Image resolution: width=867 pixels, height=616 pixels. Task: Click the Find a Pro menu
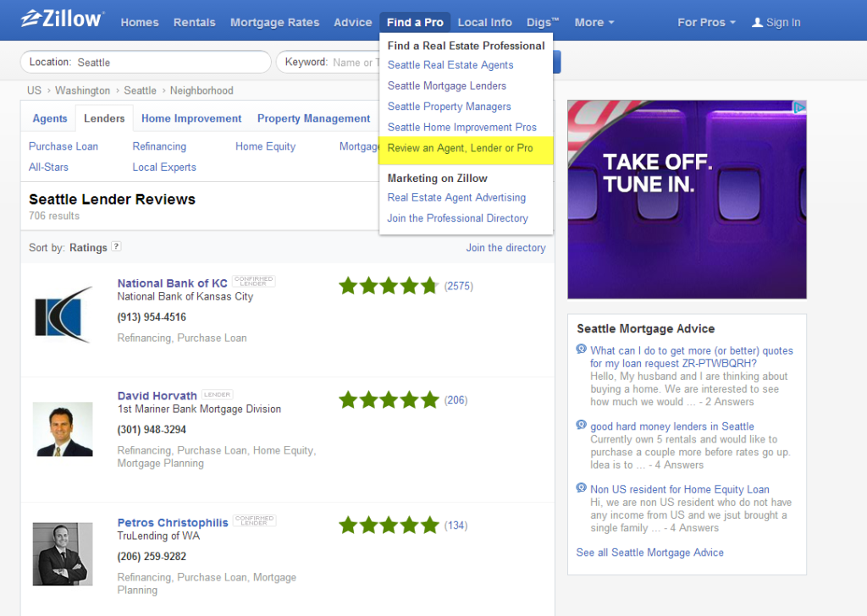click(x=415, y=23)
